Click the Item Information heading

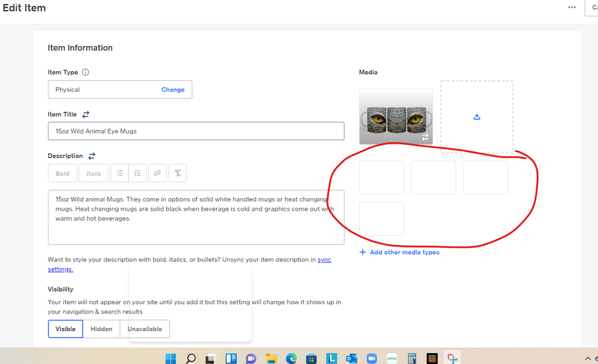click(x=80, y=48)
